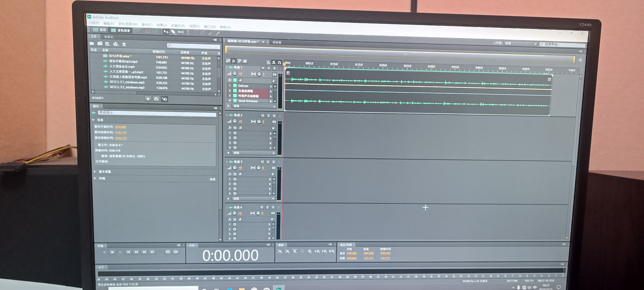
Task: Open the Workspace dropdown
Action: point(520,43)
